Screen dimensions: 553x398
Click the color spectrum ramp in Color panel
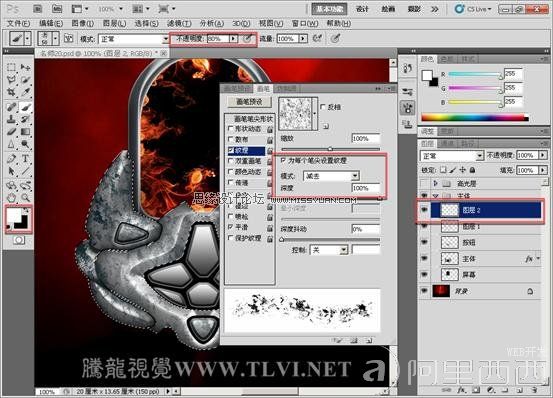[475, 118]
